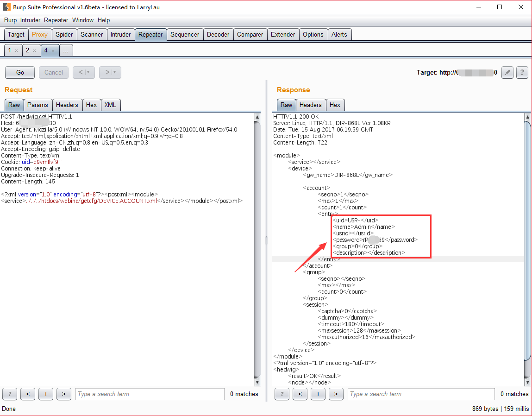This screenshot has width=532, height=416.
Task: Select the response Raw view tab
Action: tap(286, 105)
